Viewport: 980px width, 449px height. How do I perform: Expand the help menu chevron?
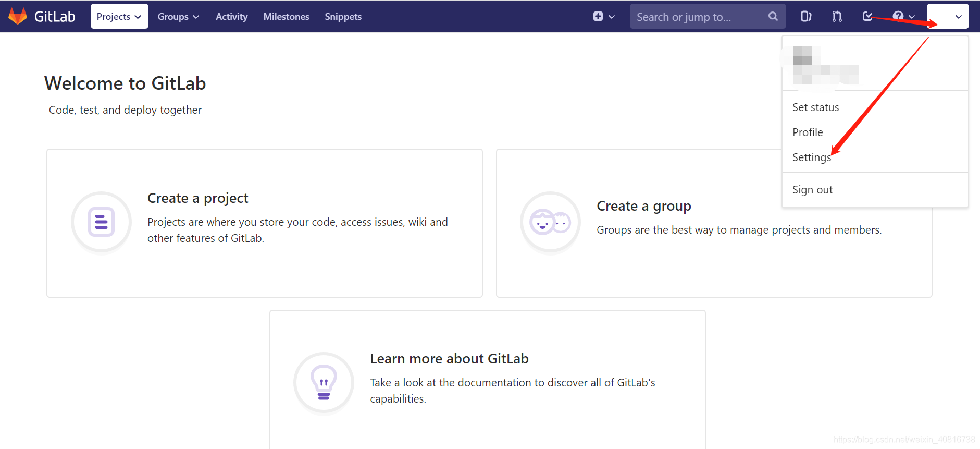tap(912, 17)
